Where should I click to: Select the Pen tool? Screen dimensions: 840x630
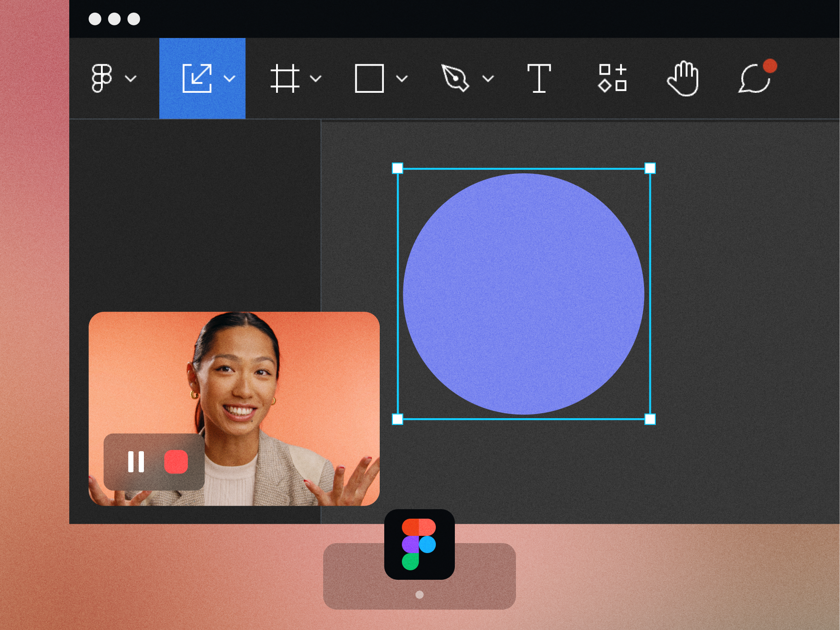[x=454, y=78]
